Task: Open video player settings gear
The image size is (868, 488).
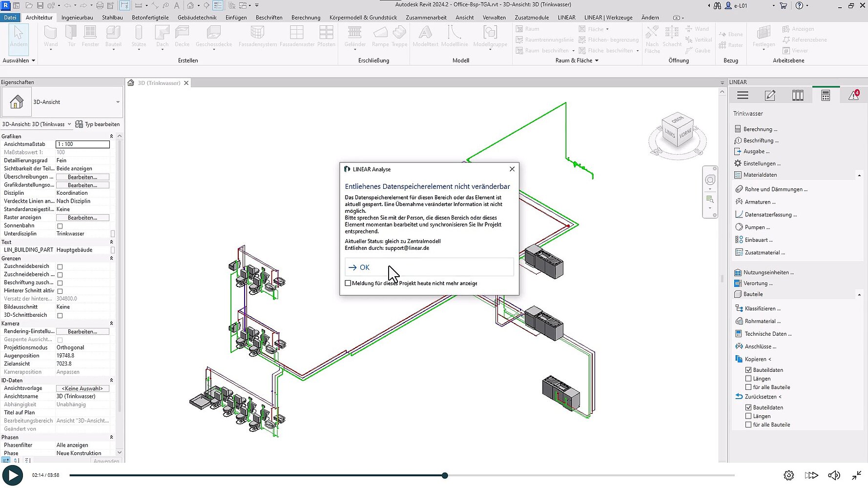Action: click(x=788, y=475)
